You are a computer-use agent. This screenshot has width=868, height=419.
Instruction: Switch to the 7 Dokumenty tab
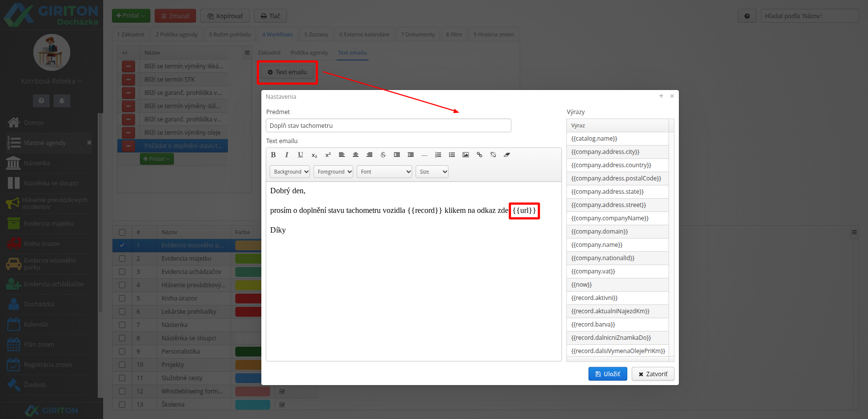coord(418,34)
